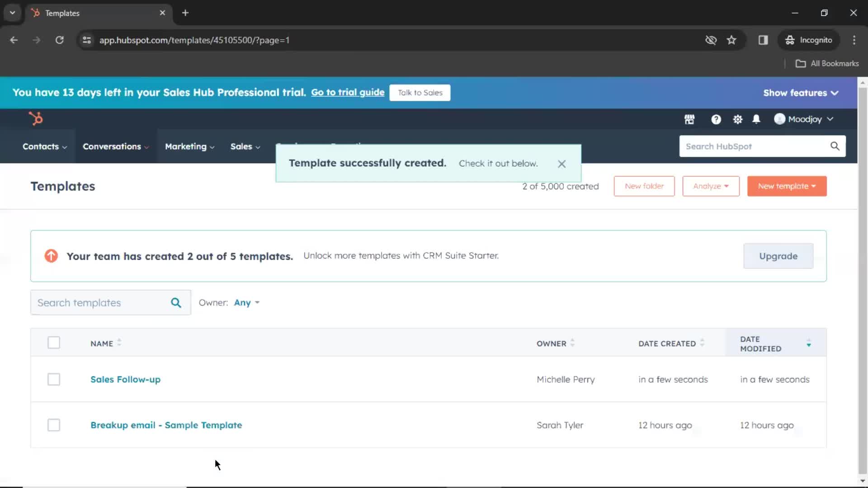Expand the Contacts menu
The height and width of the screenshot is (488, 868).
pyautogui.click(x=45, y=146)
